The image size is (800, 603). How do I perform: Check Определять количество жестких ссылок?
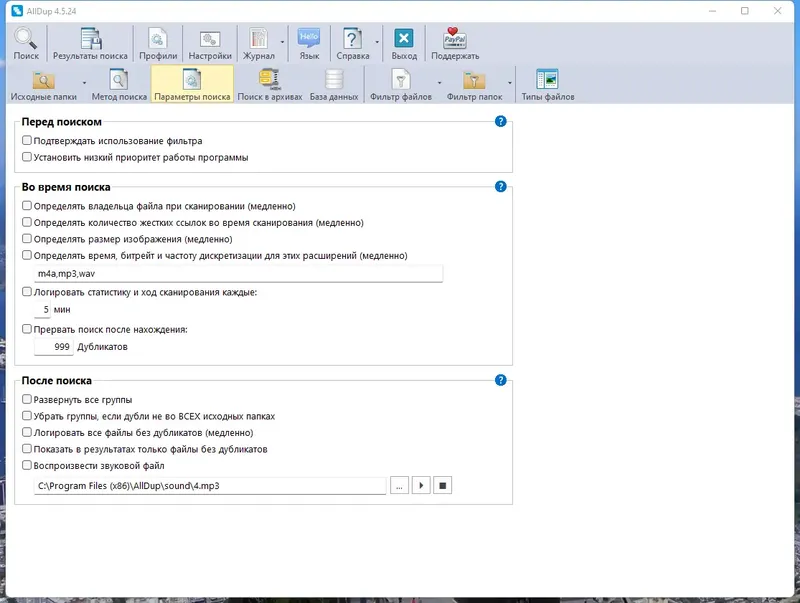pyautogui.click(x=27, y=222)
